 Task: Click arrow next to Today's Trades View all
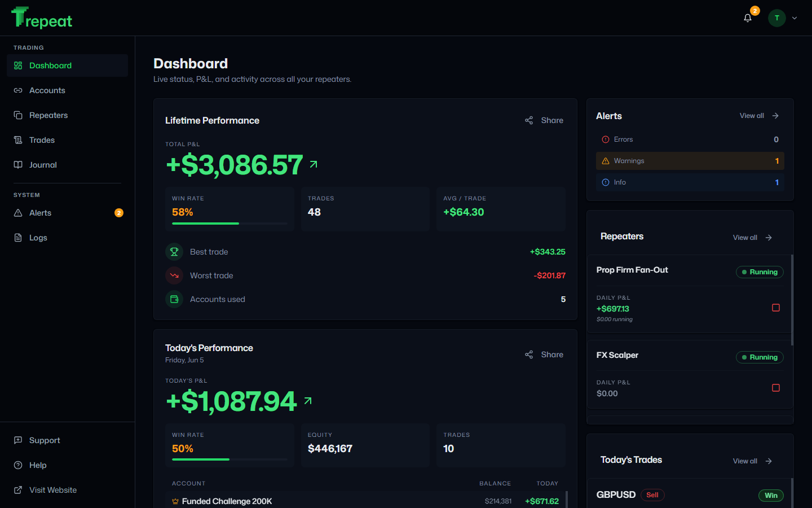[x=769, y=461]
